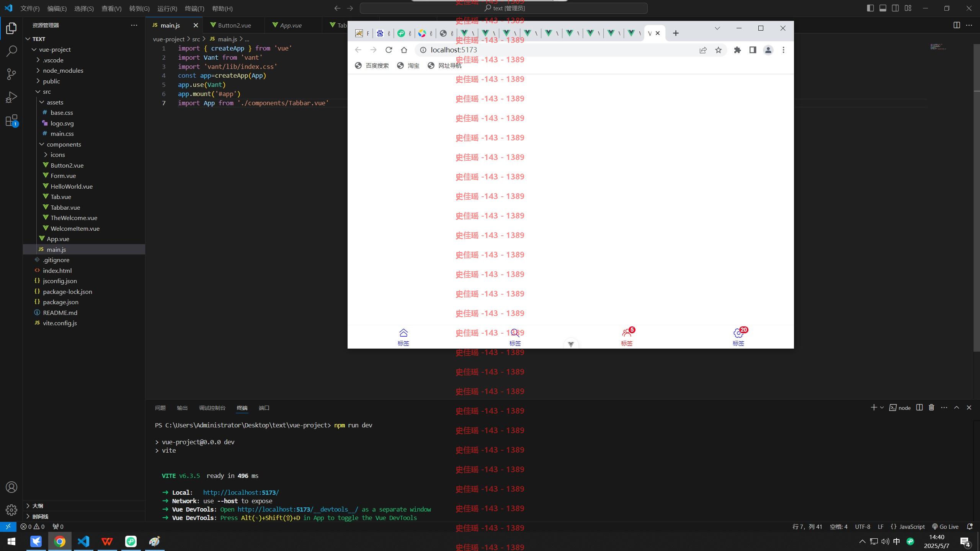This screenshot has width=980, height=551.
Task: Switch to the 调试控制台 panel tab
Action: click(212, 408)
